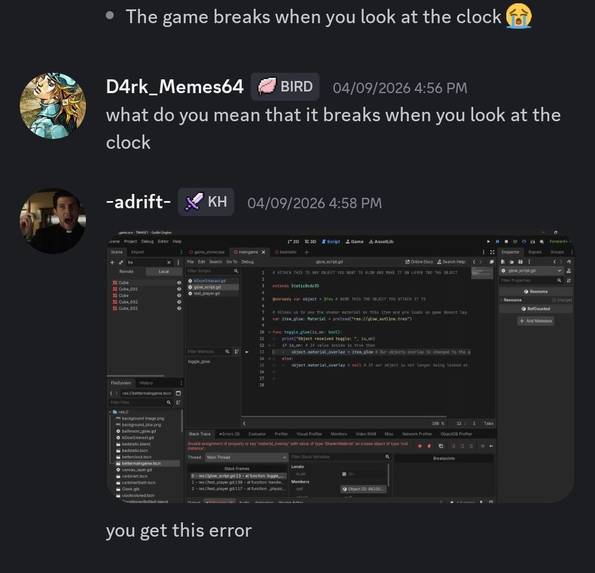Toggle visibility eye of the first Cube node
The height and width of the screenshot is (573, 595).
pyautogui.click(x=179, y=283)
